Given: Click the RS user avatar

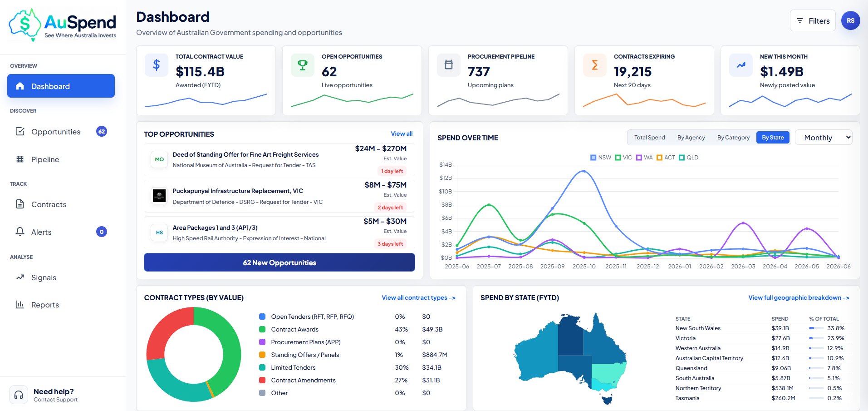Looking at the screenshot, I should (x=851, y=20).
